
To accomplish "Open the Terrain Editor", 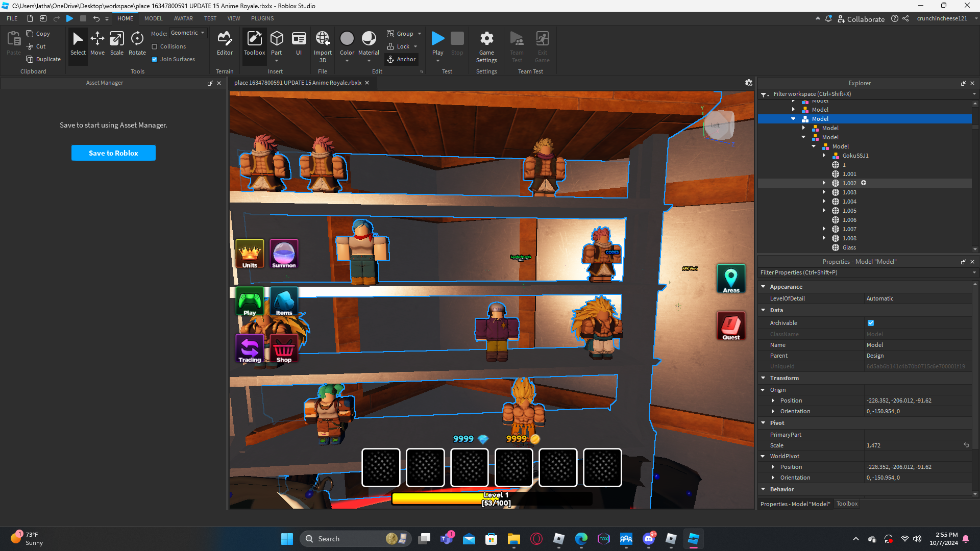I will pyautogui.click(x=225, y=43).
